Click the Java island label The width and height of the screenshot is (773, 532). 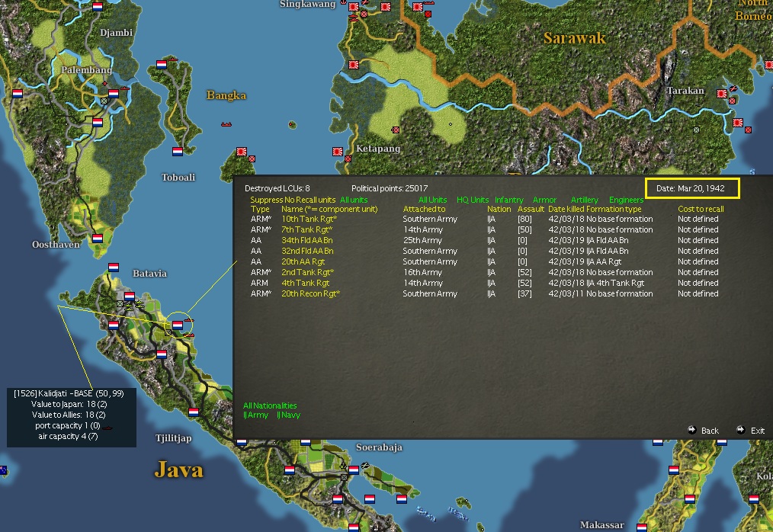pyautogui.click(x=178, y=470)
